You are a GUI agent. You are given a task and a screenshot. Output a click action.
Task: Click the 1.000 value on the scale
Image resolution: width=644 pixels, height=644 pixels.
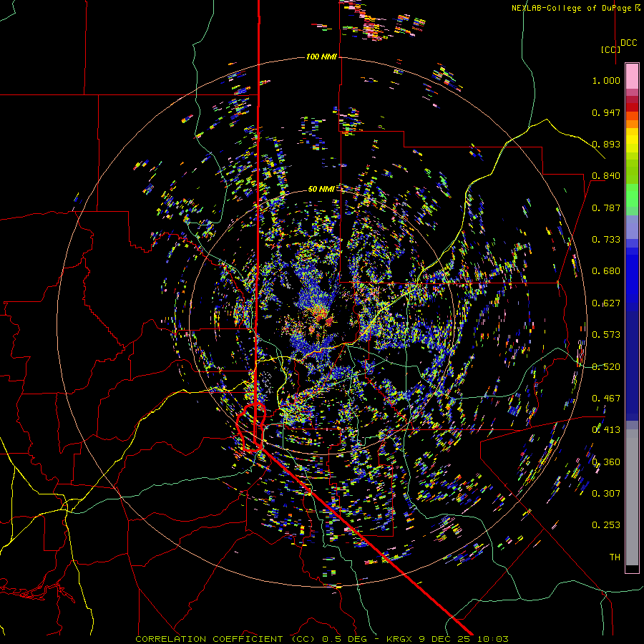point(606,80)
